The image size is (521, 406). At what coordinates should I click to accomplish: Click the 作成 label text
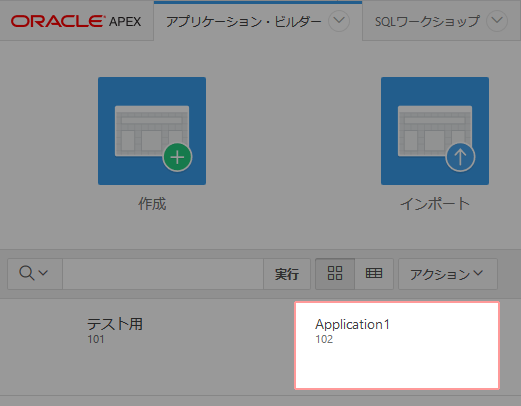tap(152, 203)
